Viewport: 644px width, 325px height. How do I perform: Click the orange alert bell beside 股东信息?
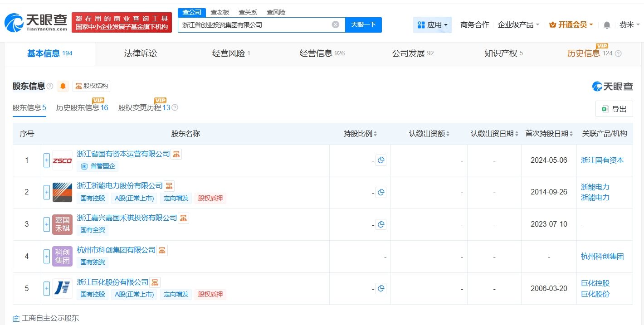(x=63, y=86)
